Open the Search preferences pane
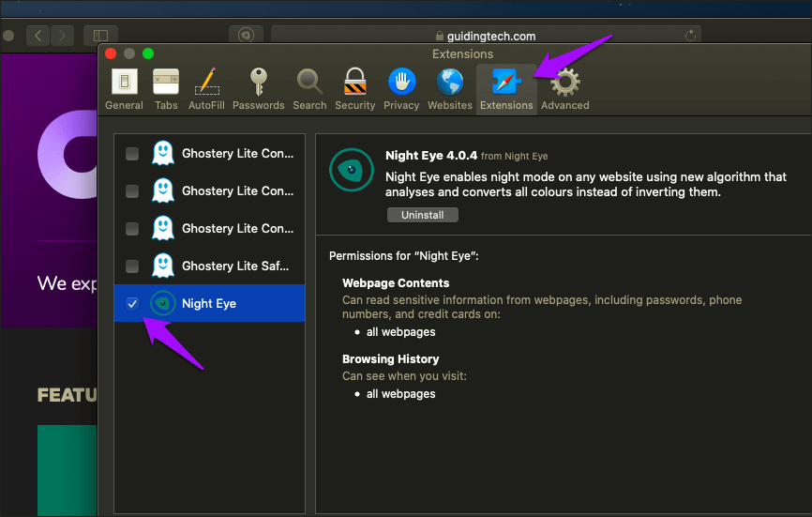This screenshot has width=812, height=517. 309,89
